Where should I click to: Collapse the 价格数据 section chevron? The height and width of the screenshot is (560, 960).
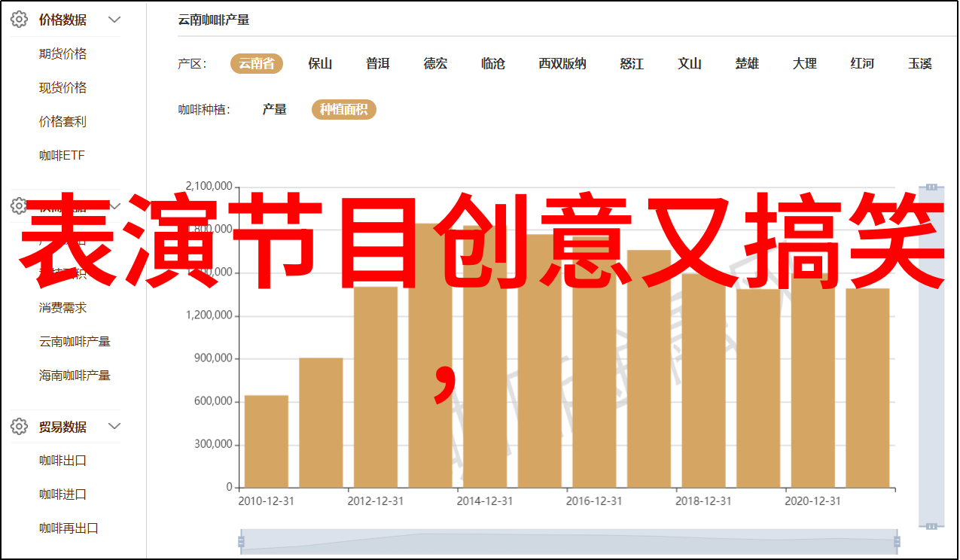(114, 20)
